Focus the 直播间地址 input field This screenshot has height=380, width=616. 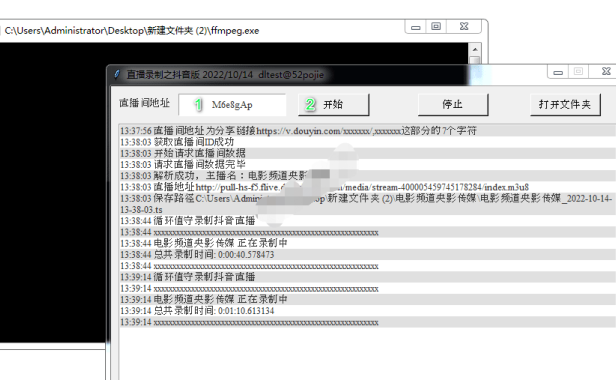pos(232,105)
